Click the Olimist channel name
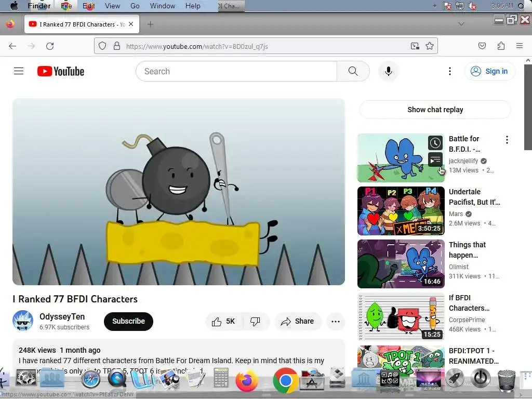 pos(458,267)
